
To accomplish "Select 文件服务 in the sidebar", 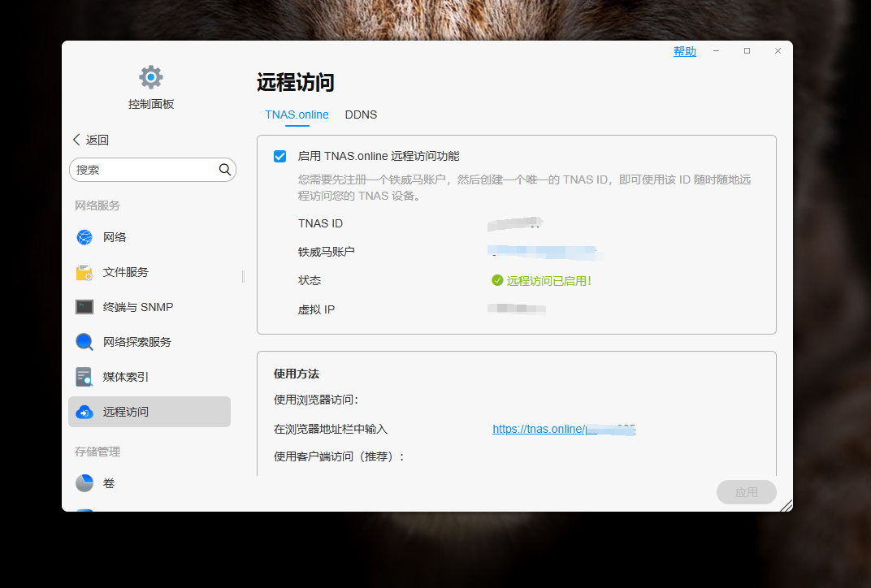I will coord(149,272).
